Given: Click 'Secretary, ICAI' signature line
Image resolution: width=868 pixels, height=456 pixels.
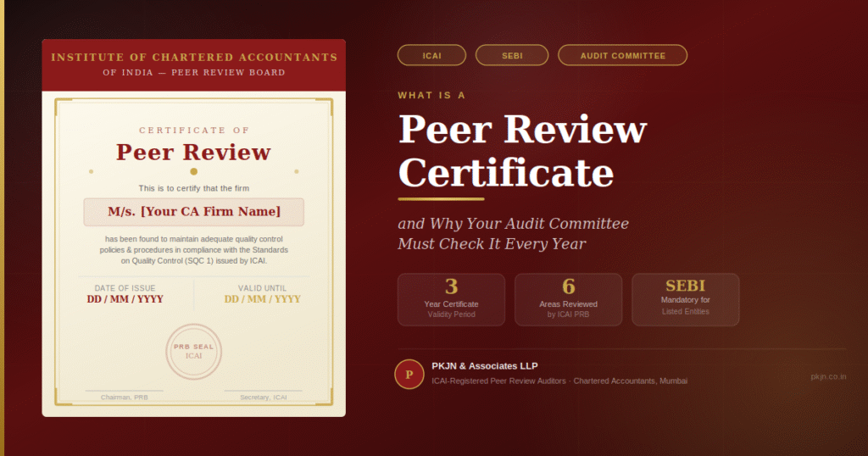Looking at the screenshot, I should pos(263,398).
